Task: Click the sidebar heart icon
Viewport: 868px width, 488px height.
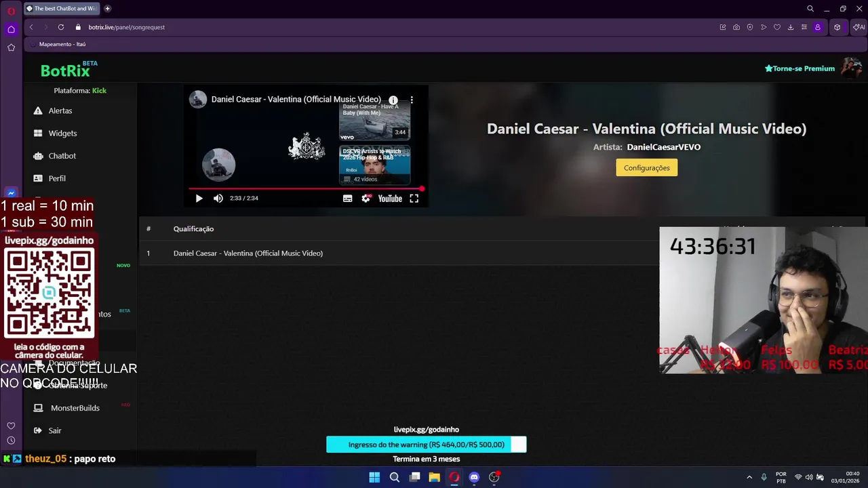Action: [11, 426]
